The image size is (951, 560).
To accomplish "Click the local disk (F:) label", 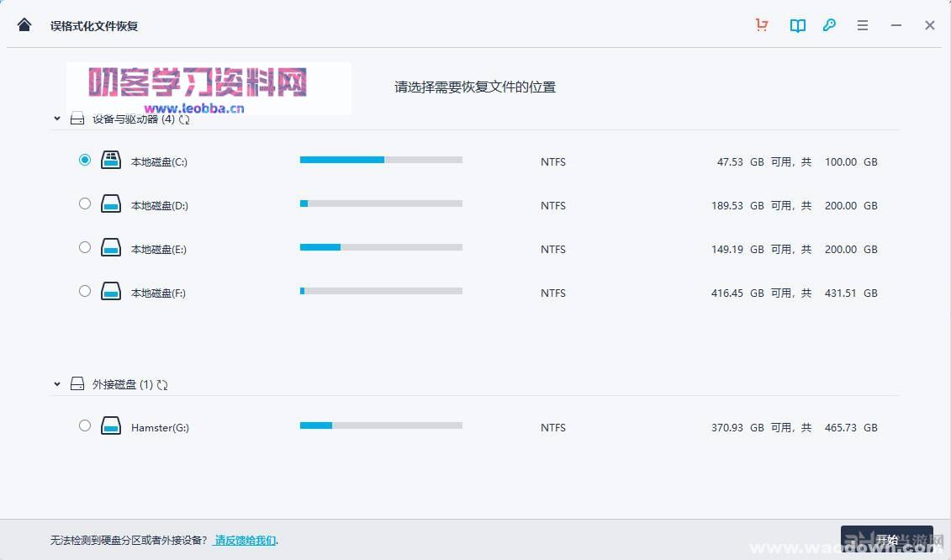I will pos(158,293).
